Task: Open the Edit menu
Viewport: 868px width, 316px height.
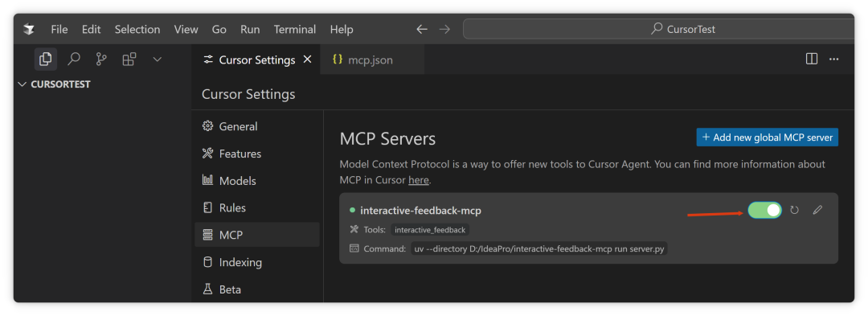Action: (92, 29)
